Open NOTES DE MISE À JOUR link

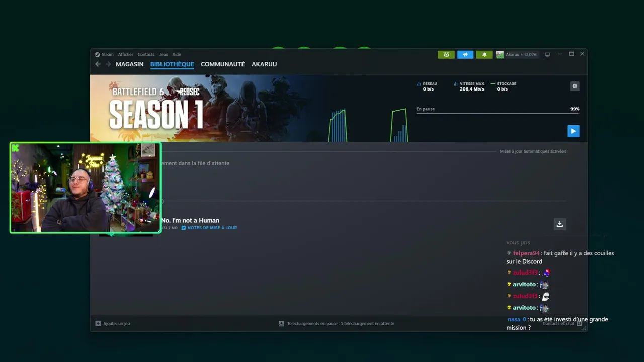tap(212, 228)
